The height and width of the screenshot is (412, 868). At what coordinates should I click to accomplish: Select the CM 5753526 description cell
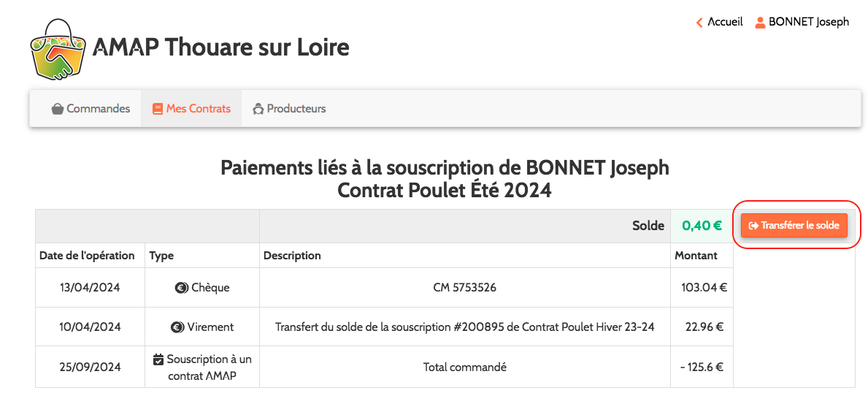[464, 288]
